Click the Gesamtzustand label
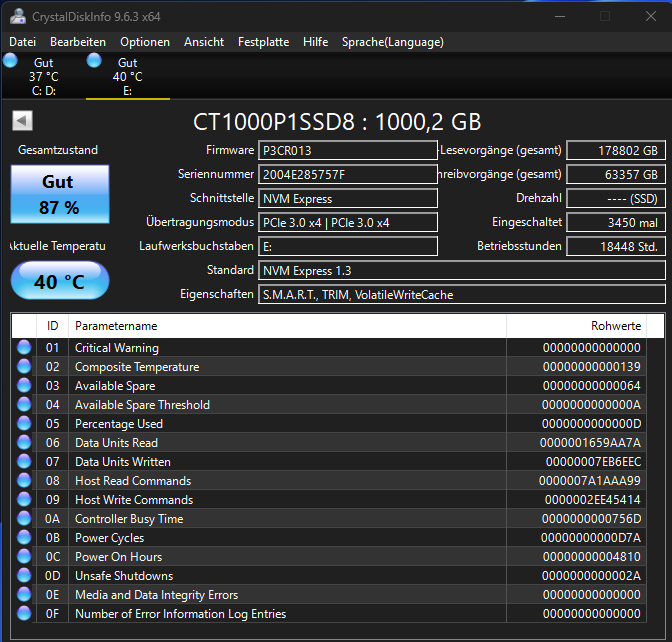The image size is (672, 642). 58,150
